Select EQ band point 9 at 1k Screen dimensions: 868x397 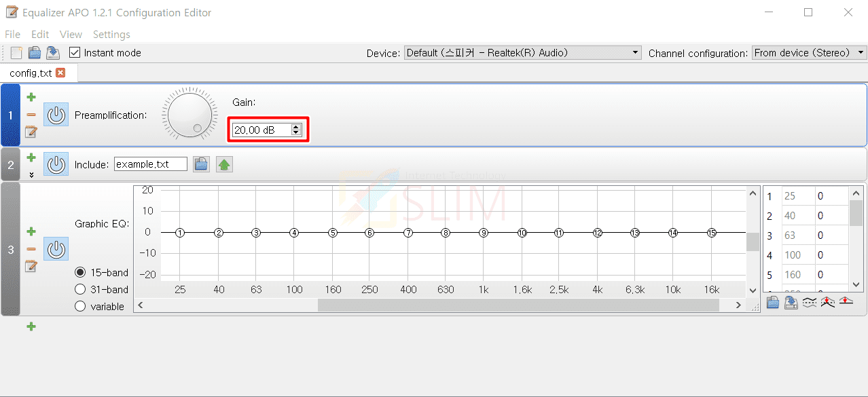pyautogui.click(x=484, y=233)
